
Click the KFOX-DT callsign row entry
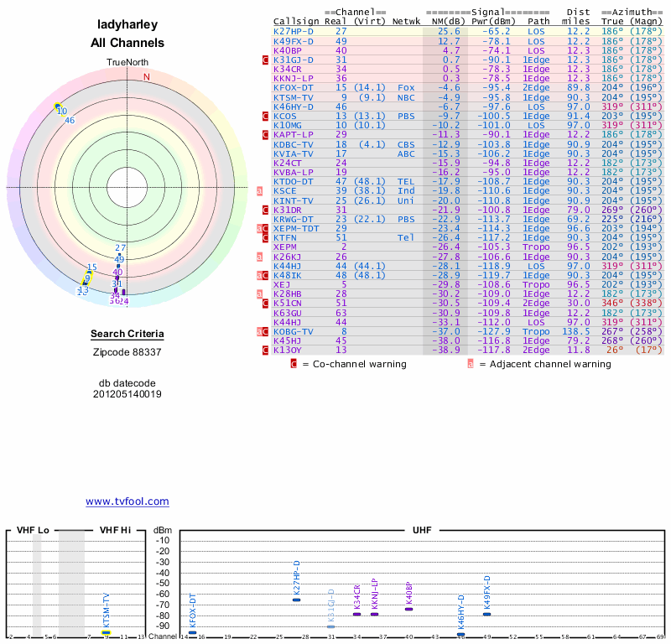tap(294, 87)
